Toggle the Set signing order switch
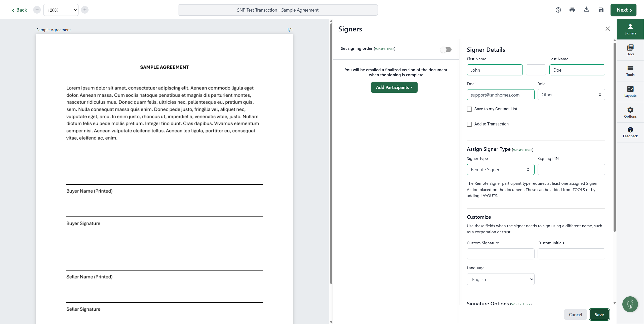This screenshot has width=644, height=324. click(x=446, y=50)
